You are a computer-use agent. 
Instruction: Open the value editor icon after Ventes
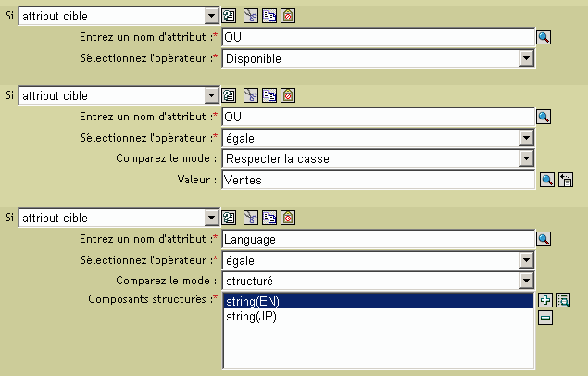tap(563, 180)
